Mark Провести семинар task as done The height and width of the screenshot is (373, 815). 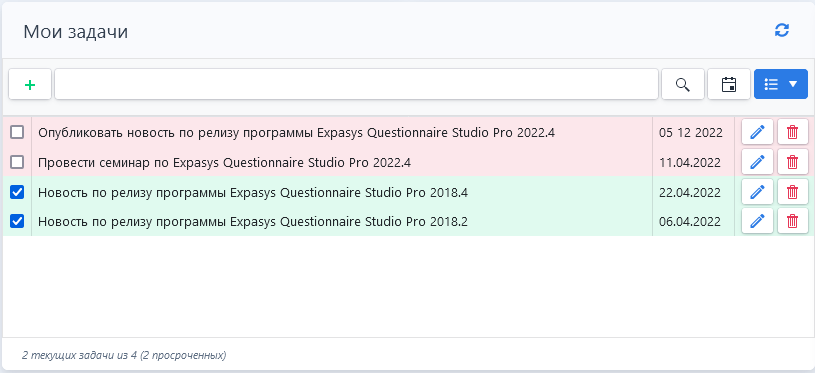coord(17,163)
